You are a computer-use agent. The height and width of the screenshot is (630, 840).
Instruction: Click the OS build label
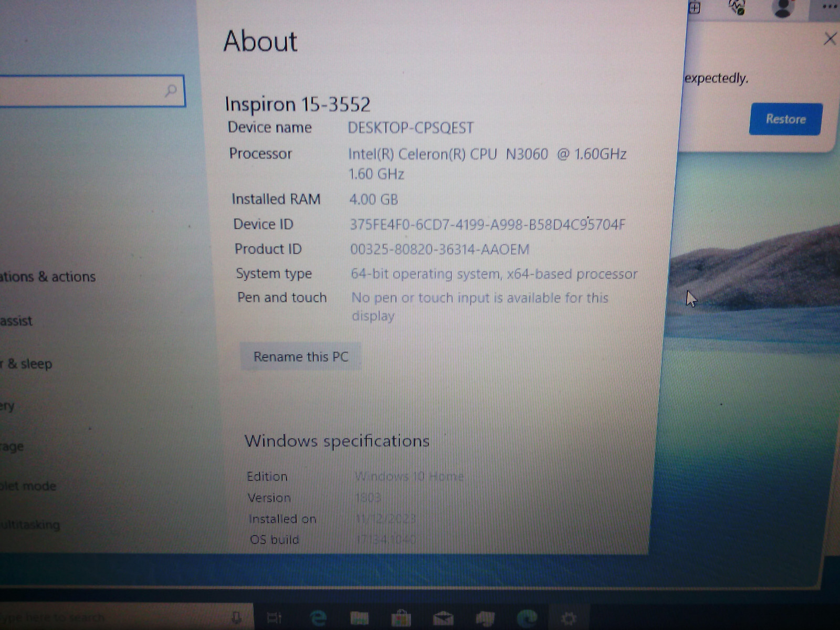[275, 540]
